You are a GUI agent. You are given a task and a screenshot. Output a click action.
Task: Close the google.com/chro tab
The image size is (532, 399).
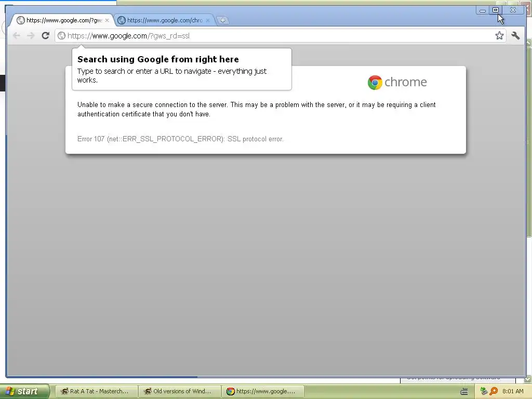(208, 20)
